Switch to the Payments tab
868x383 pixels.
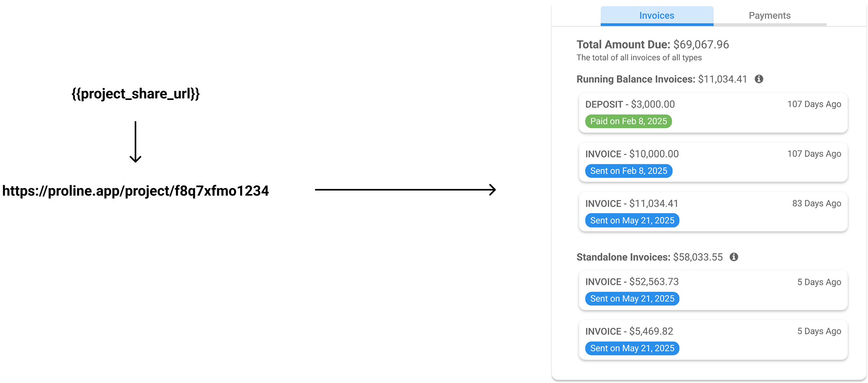pos(770,16)
